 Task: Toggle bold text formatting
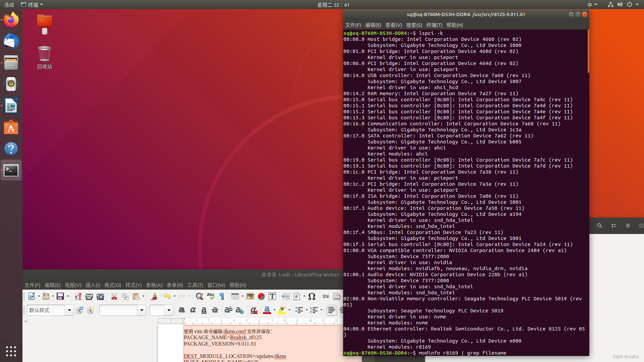pos(181,310)
